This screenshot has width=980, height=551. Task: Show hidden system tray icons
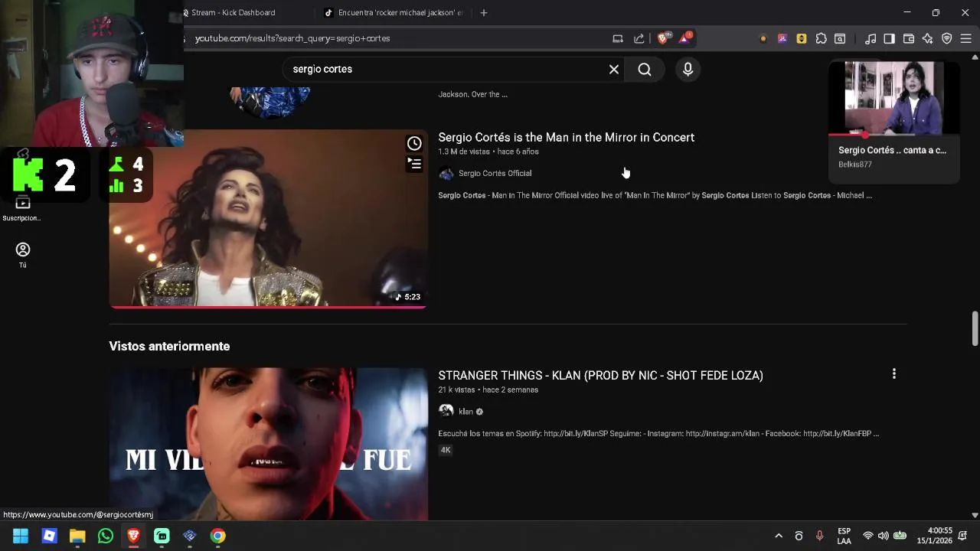[x=779, y=536]
